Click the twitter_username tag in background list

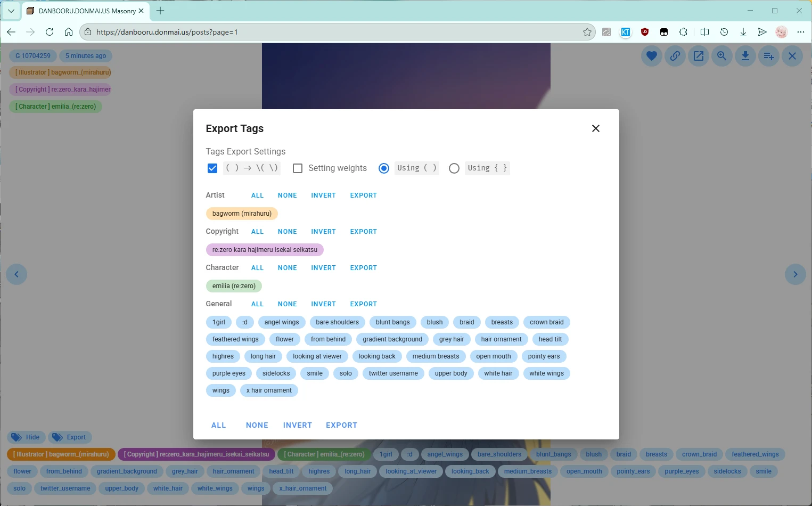coord(65,488)
